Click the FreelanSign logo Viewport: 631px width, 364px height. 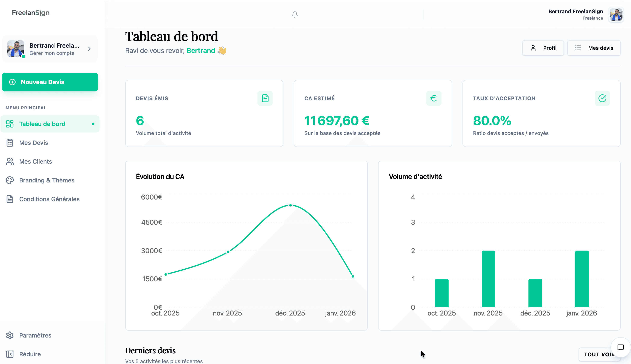click(31, 13)
